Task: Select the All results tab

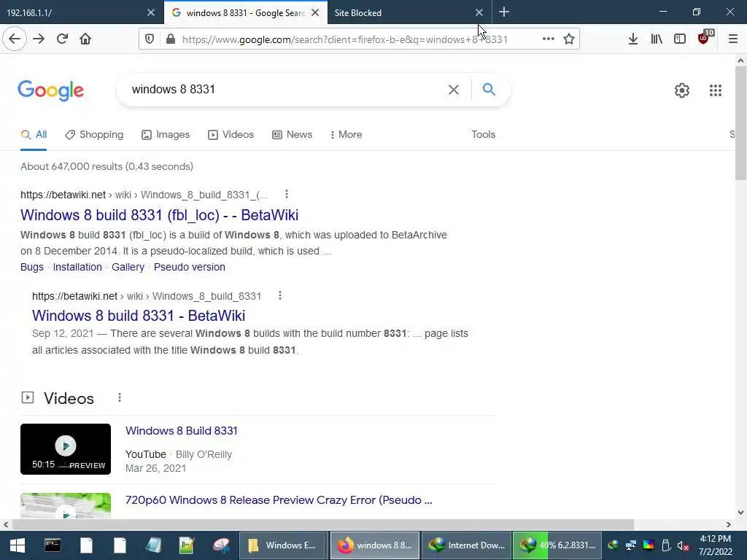Action: point(34,135)
